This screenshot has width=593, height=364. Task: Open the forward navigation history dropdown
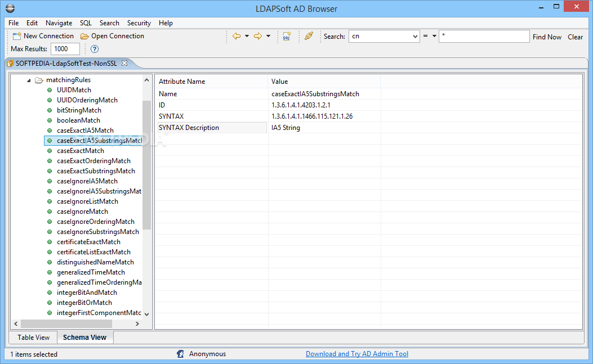pyautogui.click(x=268, y=36)
